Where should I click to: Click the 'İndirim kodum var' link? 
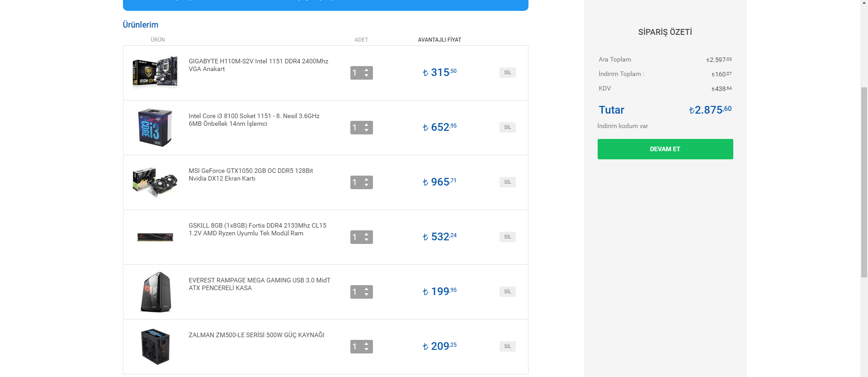pyautogui.click(x=623, y=126)
